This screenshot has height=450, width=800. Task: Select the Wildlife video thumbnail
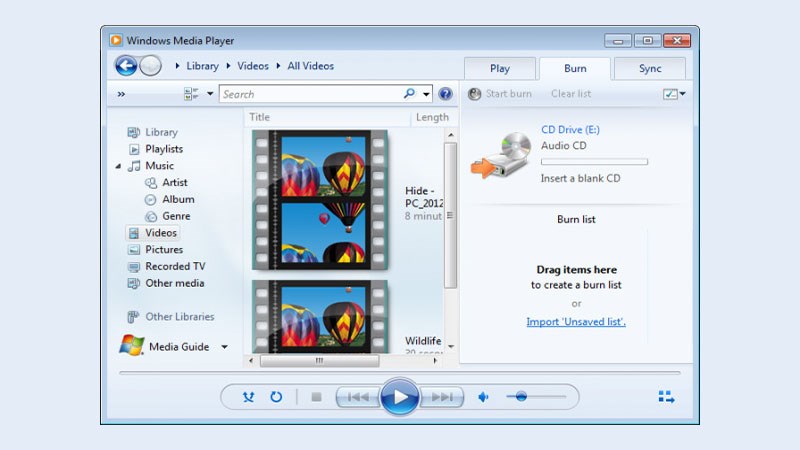point(320,316)
